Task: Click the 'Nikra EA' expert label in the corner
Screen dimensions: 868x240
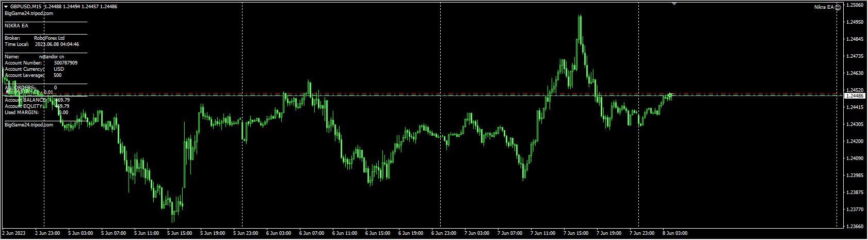Action: (x=824, y=7)
